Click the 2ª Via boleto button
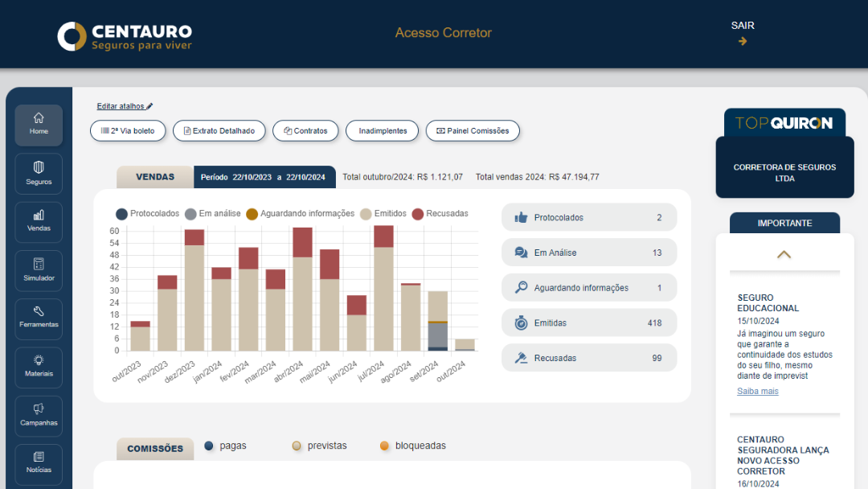868x489 pixels. pos(128,130)
